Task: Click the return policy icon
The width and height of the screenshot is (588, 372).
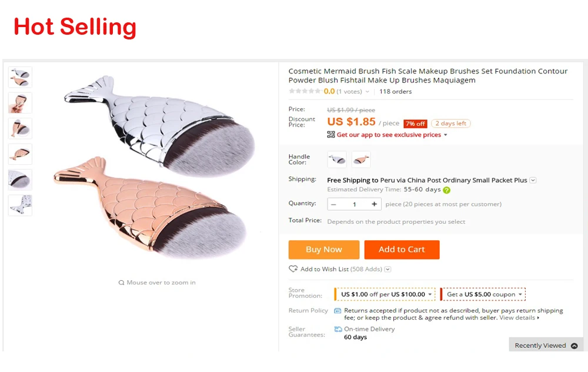Action: point(338,311)
